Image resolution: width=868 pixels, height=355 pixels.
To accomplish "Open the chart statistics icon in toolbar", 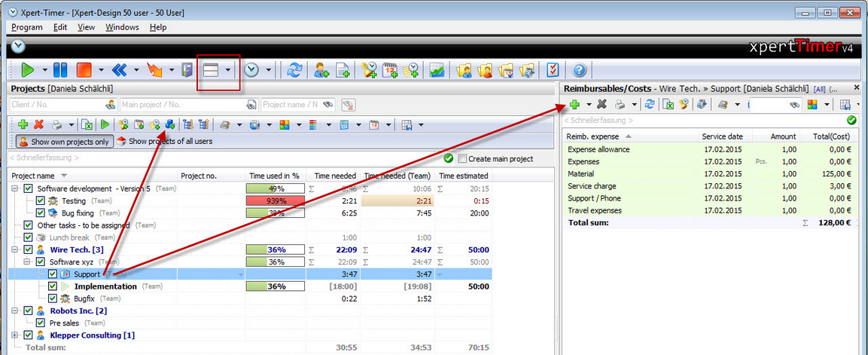I will [437, 70].
